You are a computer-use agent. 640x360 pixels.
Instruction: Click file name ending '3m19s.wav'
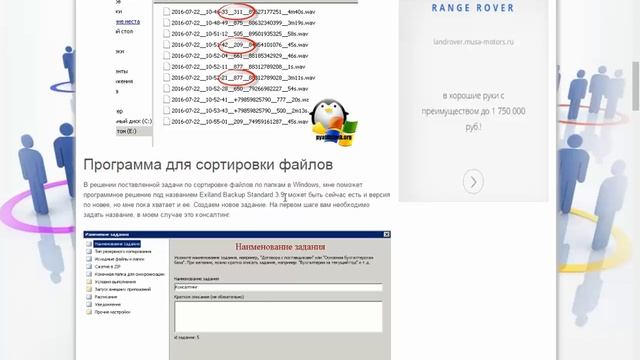[243, 23]
